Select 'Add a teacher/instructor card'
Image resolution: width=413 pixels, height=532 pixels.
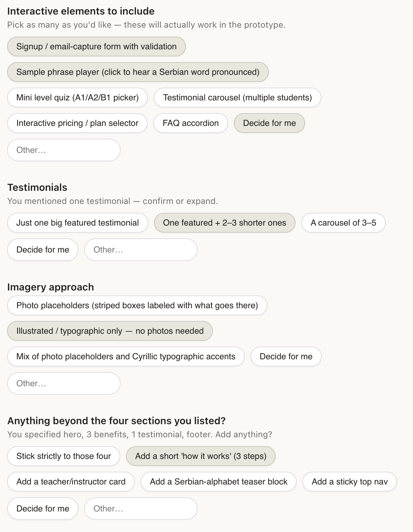click(70, 482)
